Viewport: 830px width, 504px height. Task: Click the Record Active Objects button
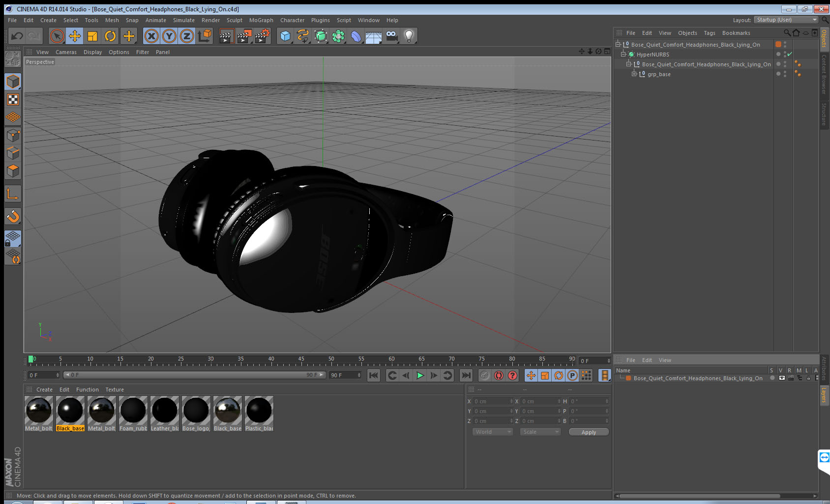[485, 375]
